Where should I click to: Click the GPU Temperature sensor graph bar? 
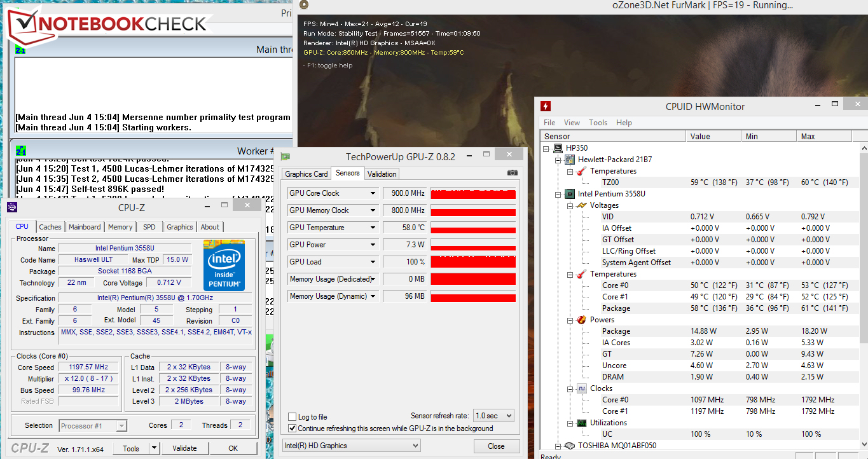(x=473, y=228)
